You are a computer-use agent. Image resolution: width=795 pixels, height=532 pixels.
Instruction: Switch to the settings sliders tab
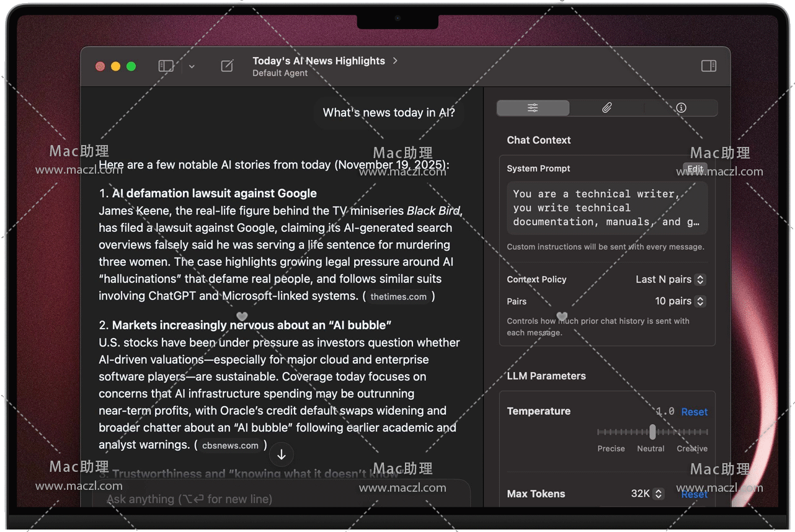[x=533, y=108]
